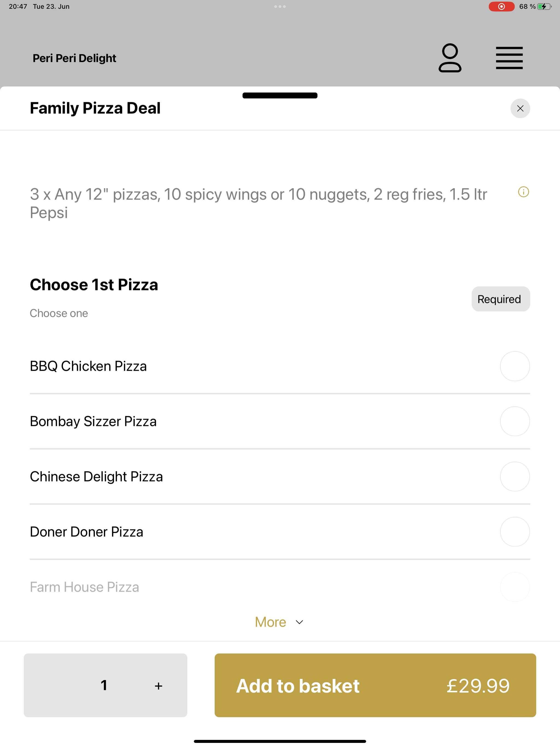Tap the info icon beside deal description

524,192
